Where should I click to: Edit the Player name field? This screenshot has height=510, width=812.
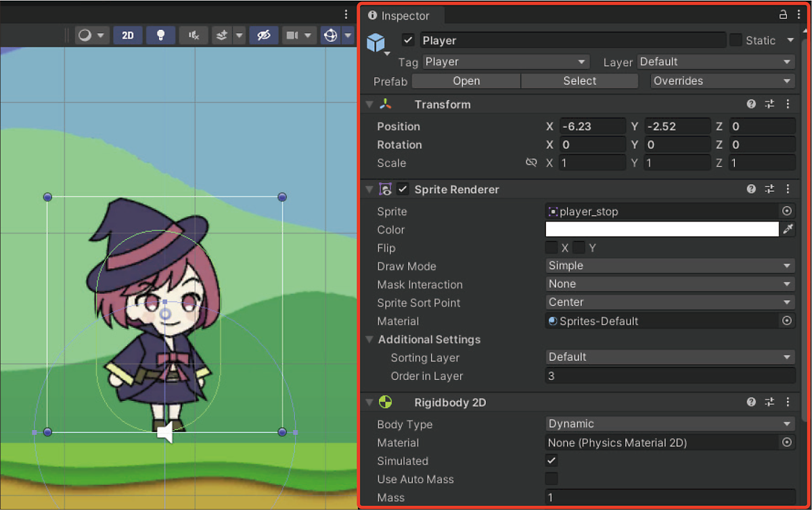point(572,41)
